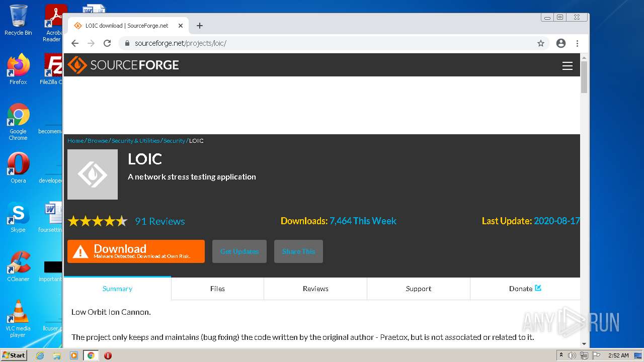The image size is (644, 362).
Task: Click the address bar URL
Action: click(x=181, y=43)
